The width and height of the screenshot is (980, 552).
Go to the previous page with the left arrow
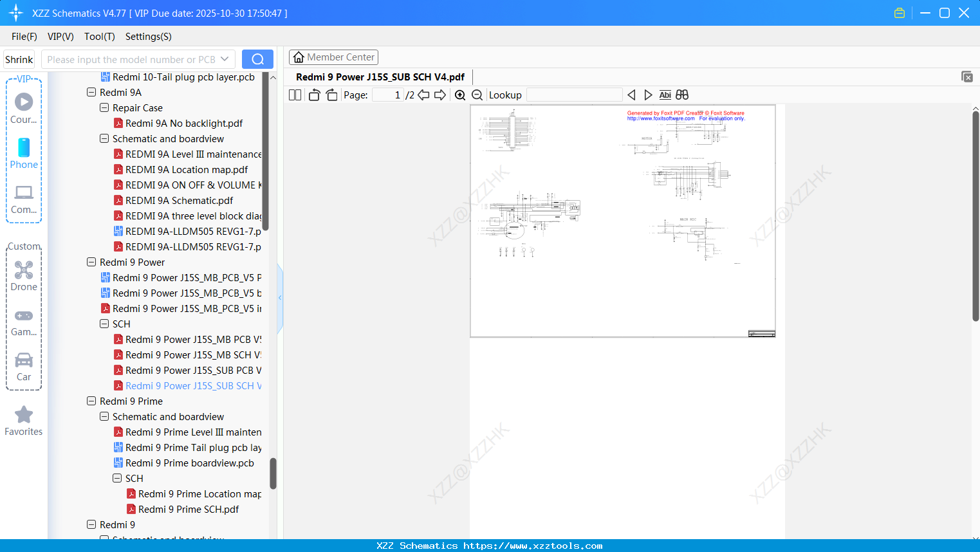pos(423,95)
